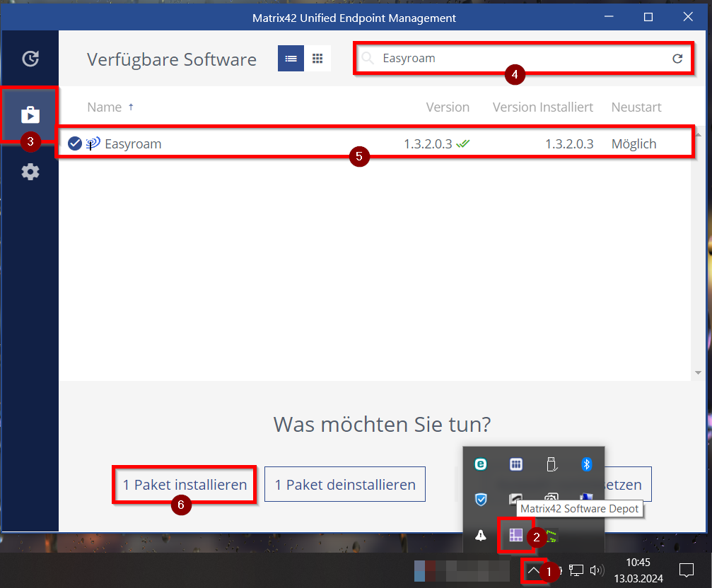Click available version 1.3.2.0.3 next to the checkmarks

(428, 144)
